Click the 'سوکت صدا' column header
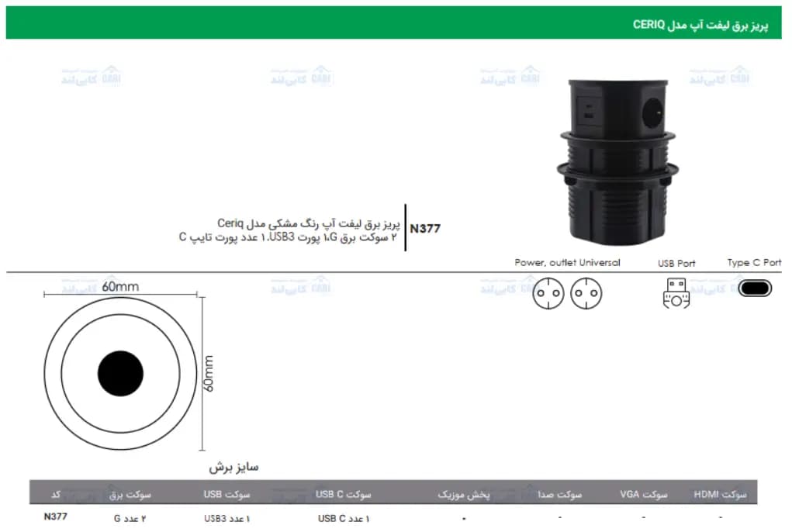Viewport: 792px width, 532px height. (559, 495)
